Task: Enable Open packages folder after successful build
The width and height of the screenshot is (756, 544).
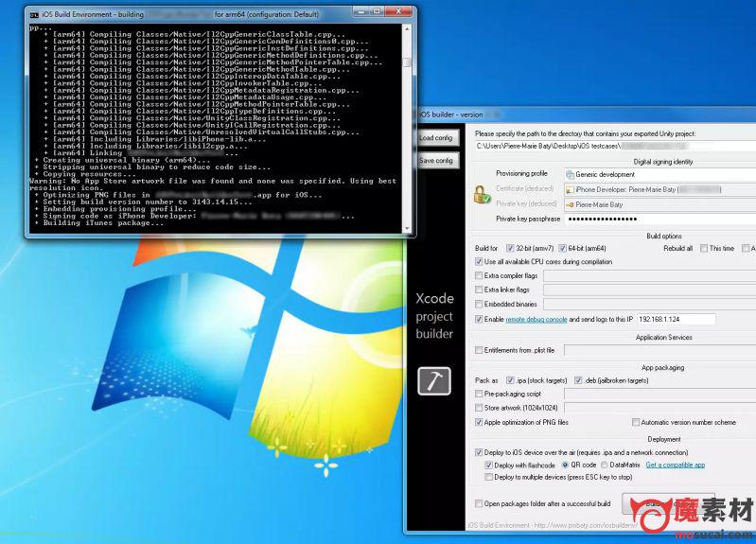Action: [479, 504]
